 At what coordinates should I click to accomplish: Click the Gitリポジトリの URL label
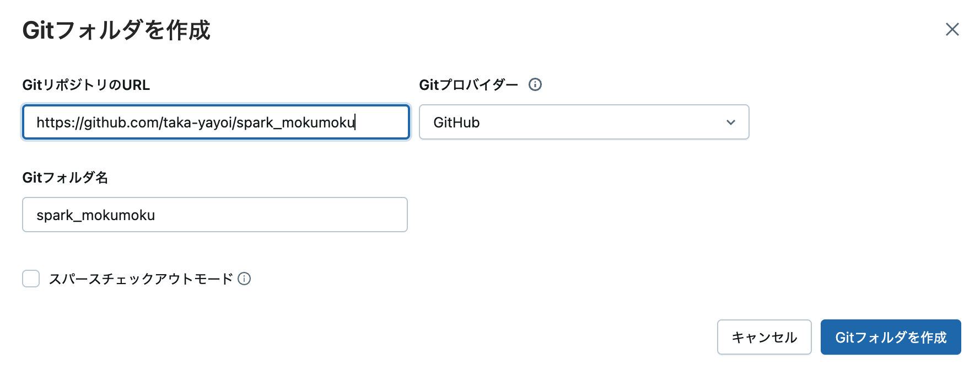click(x=85, y=84)
